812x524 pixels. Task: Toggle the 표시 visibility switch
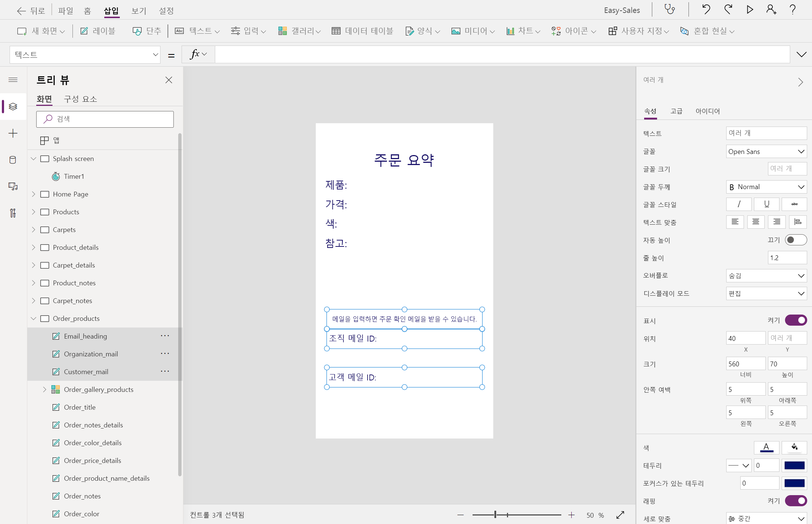[795, 320]
